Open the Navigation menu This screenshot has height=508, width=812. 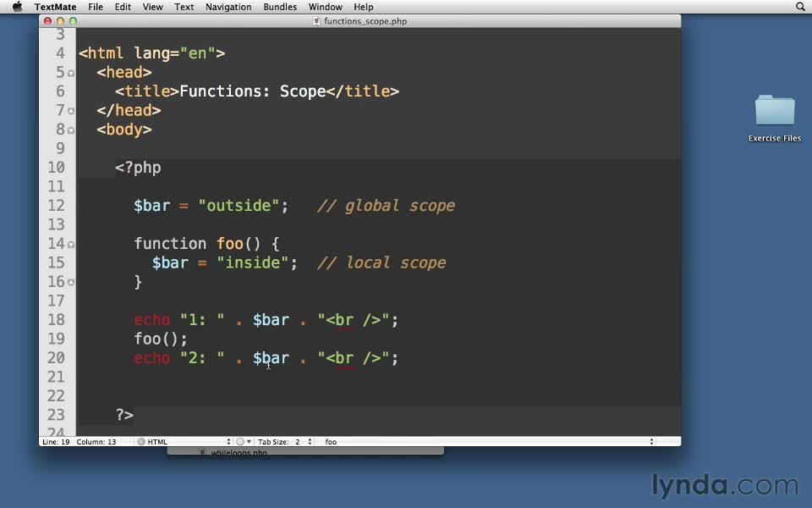(x=228, y=7)
